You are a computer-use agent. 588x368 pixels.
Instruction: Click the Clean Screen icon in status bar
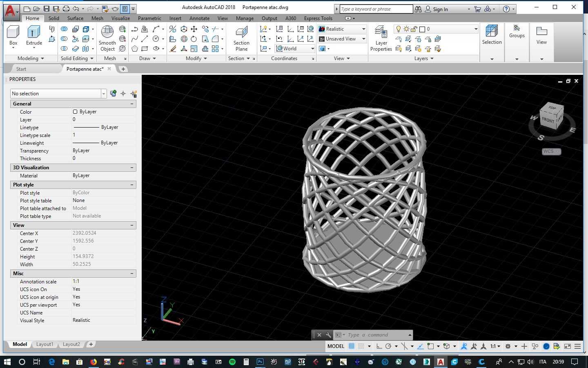[x=568, y=346]
